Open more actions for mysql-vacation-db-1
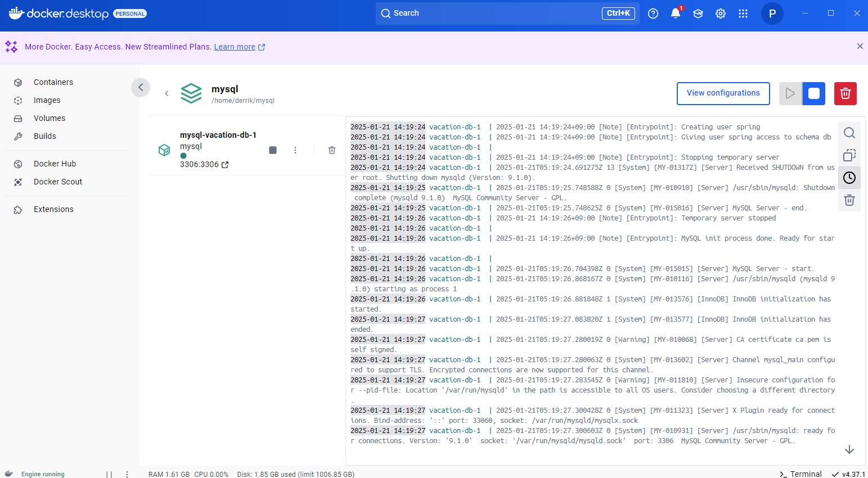This screenshot has height=478, width=868. pyautogui.click(x=295, y=150)
